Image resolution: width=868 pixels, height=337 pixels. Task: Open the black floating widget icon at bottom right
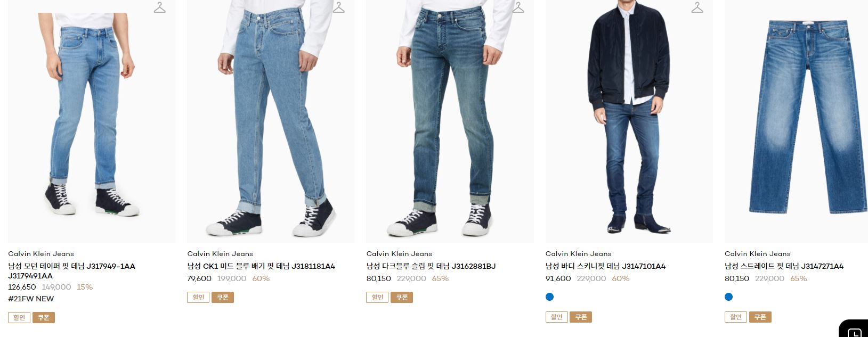[854, 329]
